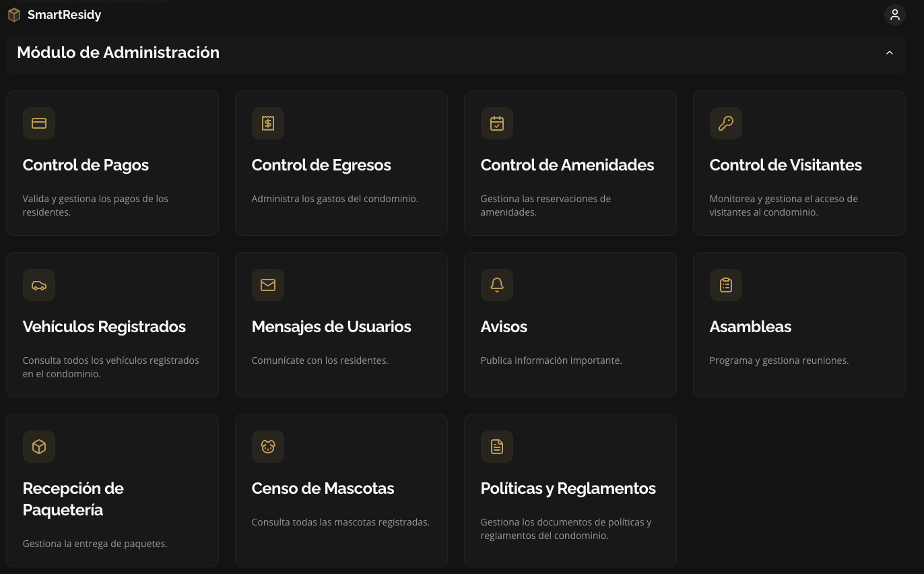Open the Avisos card
This screenshot has width=924, height=574.
click(570, 324)
